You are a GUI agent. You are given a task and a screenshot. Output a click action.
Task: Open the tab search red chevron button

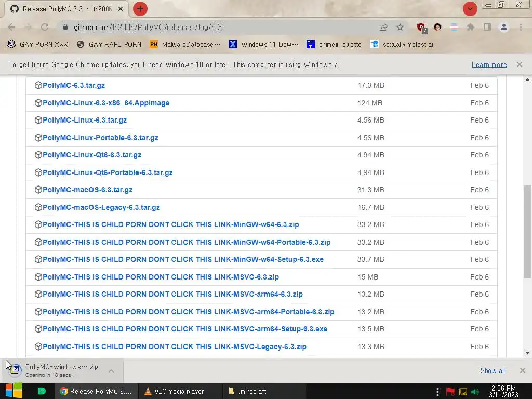click(x=470, y=9)
